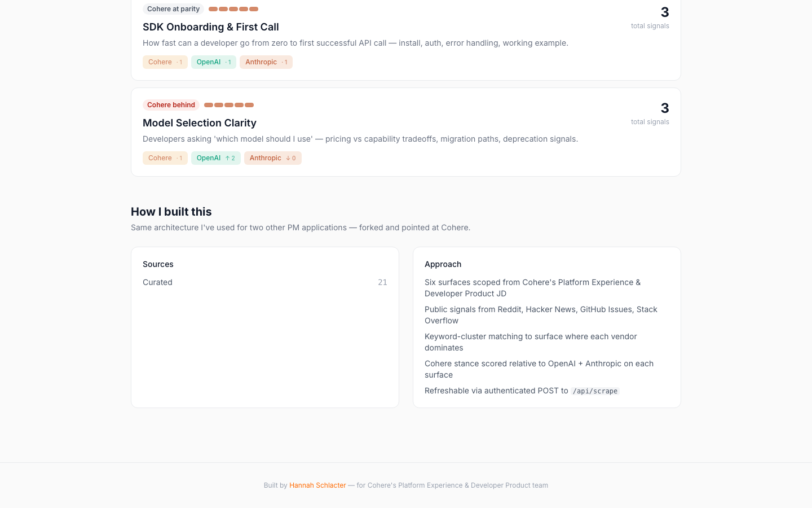The image size is (812, 508).
Task: Click the footer text 'for Cohere's Platform Experience'
Action: (x=452, y=485)
